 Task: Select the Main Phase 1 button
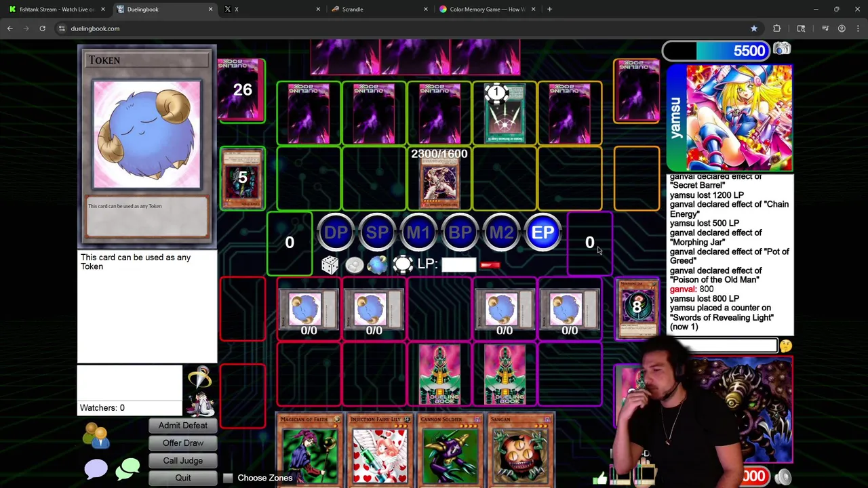[x=418, y=232]
